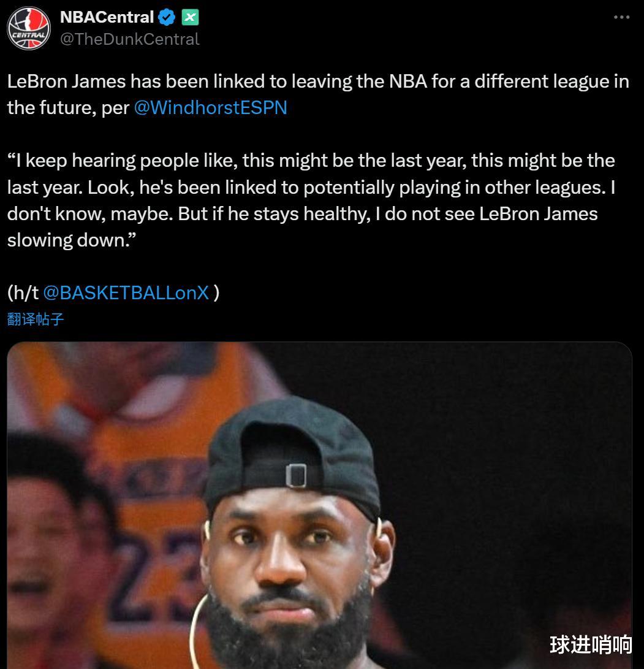Screen dimensions: 644x669
Task: Click the @TheDunkCentral handle
Action: point(129,39)
